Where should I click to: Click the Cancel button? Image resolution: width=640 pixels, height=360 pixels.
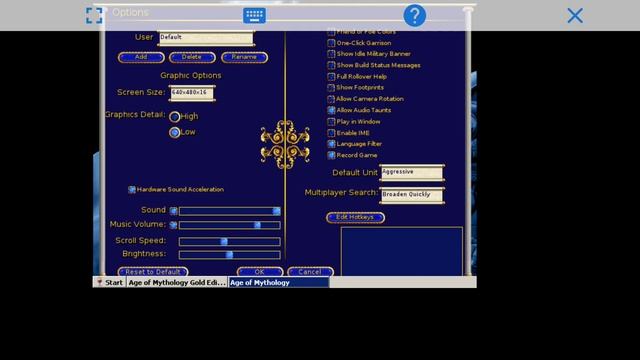310,272
